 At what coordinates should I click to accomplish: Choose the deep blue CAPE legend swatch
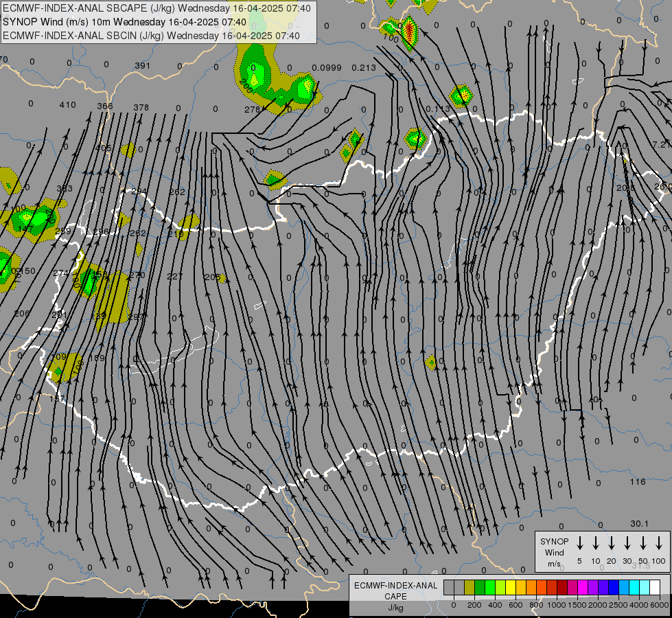pyautogui.click(x=613, y=587)
